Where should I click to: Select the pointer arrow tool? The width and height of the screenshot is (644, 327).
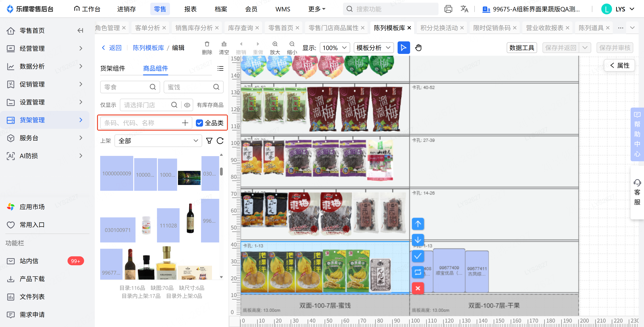403,47
